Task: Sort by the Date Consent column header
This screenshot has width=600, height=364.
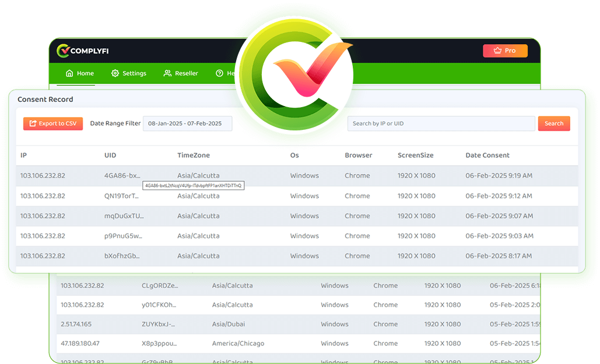Action: point(487,156)
